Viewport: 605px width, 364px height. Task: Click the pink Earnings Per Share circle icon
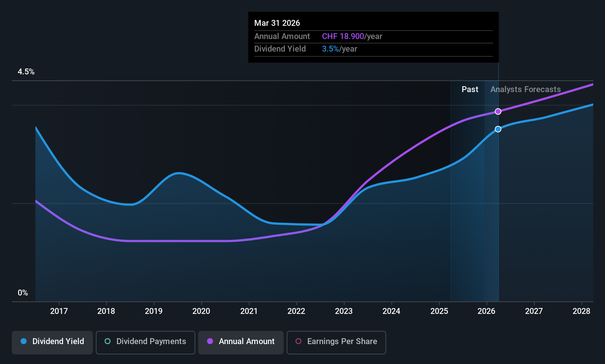298,342
